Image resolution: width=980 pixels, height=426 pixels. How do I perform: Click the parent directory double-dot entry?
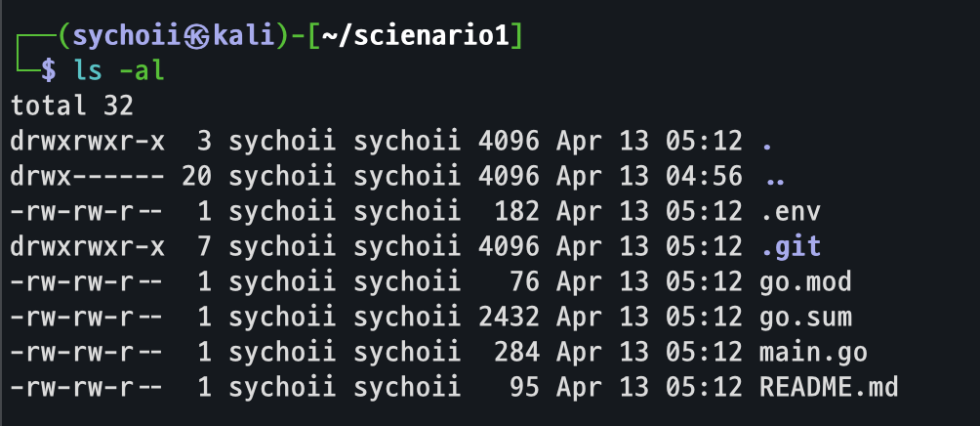[775, 179]
